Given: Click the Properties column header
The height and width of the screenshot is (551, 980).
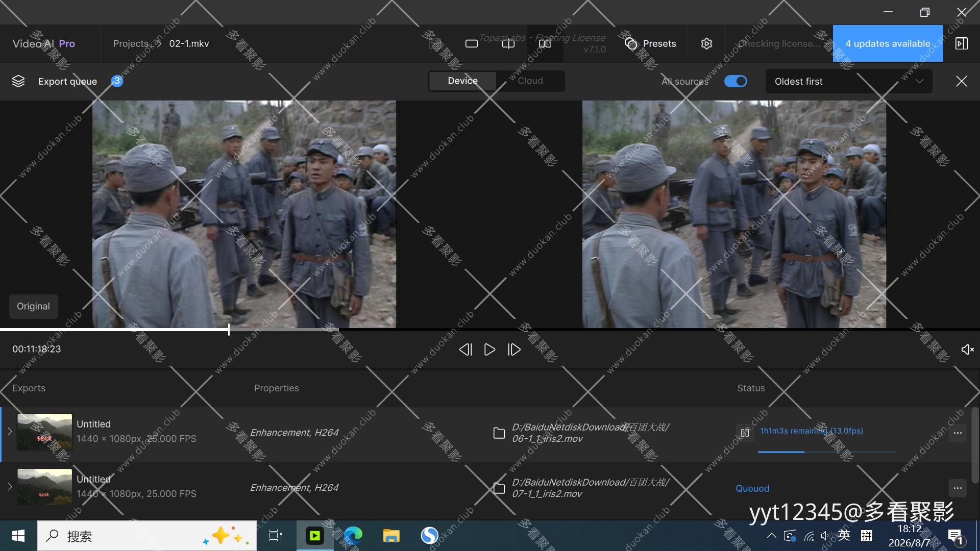Looking at the screenshot, I should click(277, 388).
